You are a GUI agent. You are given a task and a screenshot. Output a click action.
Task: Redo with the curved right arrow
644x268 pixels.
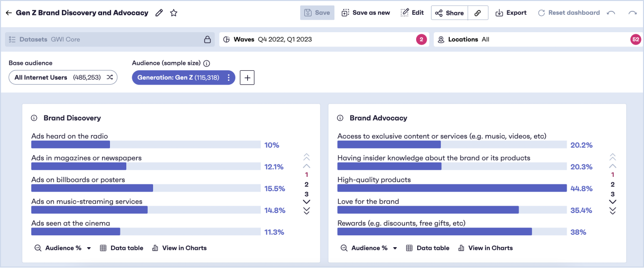point(633,13)
